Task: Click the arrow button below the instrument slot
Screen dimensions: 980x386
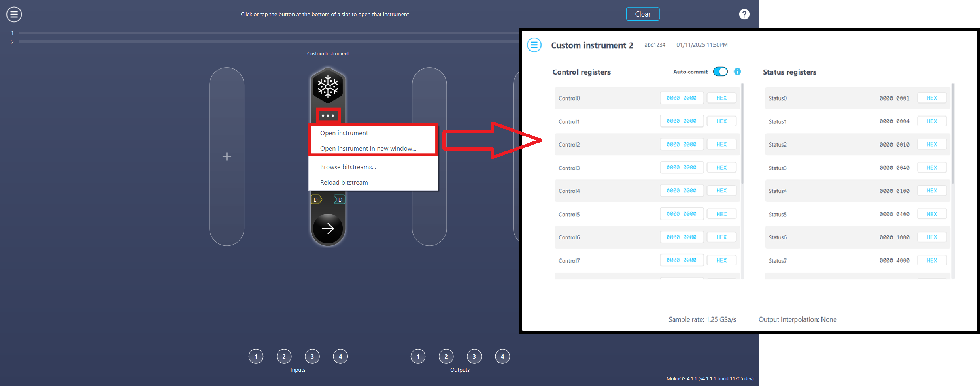Action: pos(327,228)
